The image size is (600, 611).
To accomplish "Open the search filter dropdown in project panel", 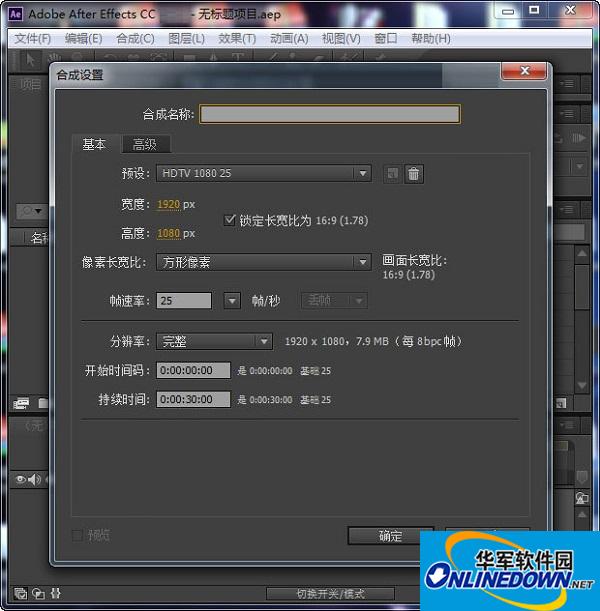I will coord(32,211).
